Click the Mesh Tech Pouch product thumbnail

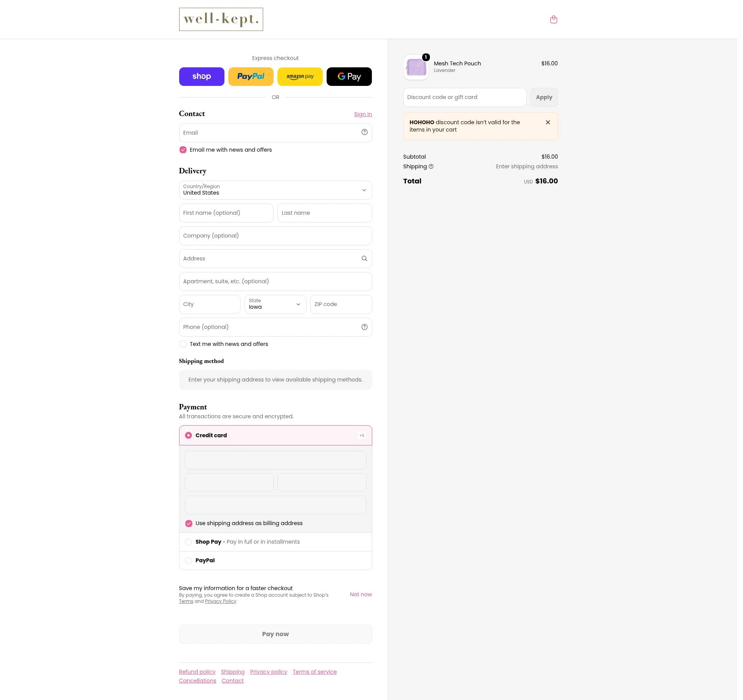pos(416,67)
